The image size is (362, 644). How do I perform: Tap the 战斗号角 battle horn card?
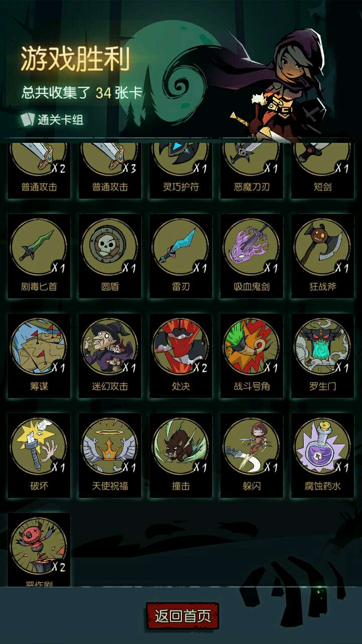click(x=252, y=356)
